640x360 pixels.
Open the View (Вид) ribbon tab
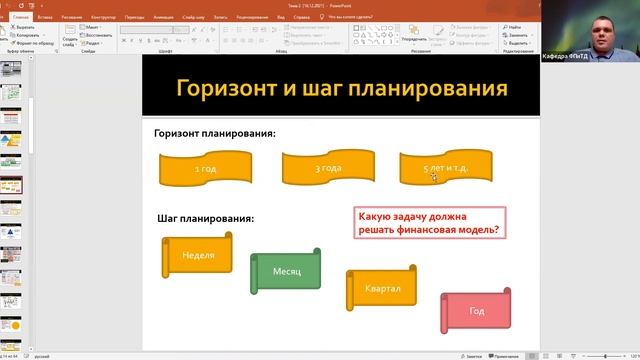[x=281, y=17]
